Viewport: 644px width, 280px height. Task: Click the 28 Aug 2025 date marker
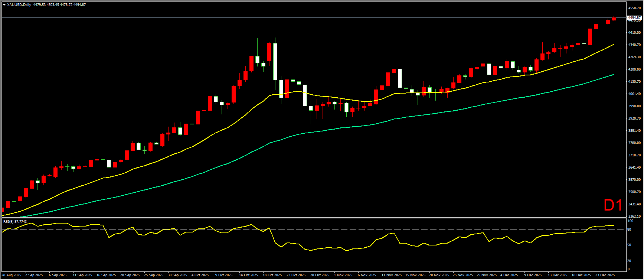12,275
